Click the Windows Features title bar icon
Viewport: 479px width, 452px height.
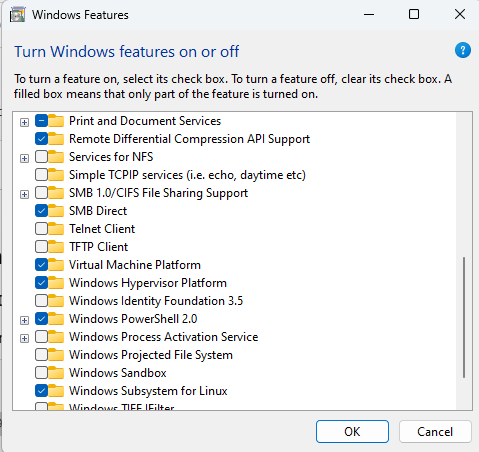17,15
